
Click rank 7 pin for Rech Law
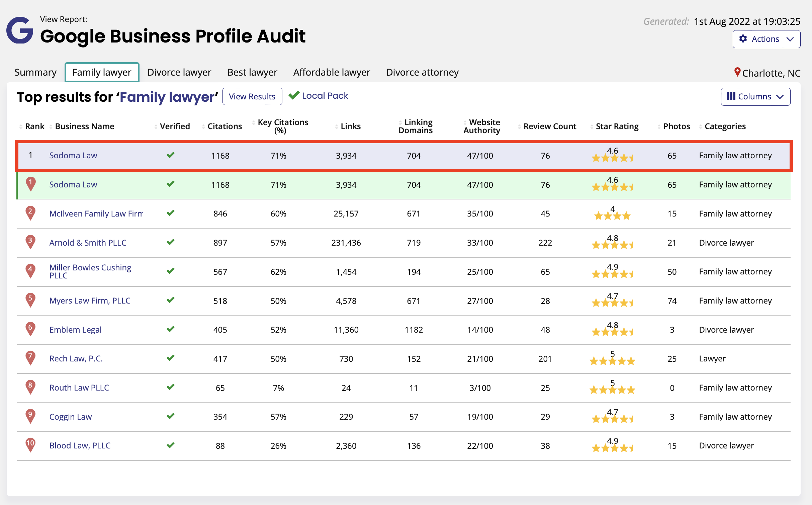pyautogui.click(x=30, y=358)
